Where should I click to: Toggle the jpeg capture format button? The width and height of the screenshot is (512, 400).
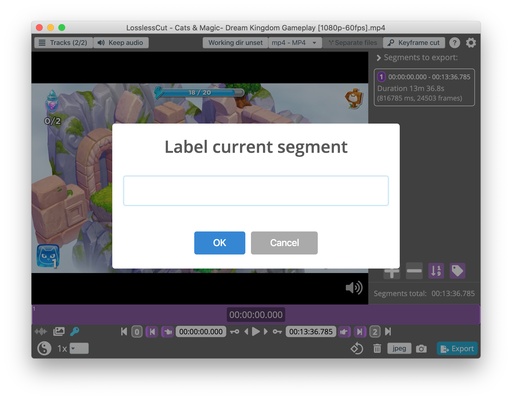399,349
